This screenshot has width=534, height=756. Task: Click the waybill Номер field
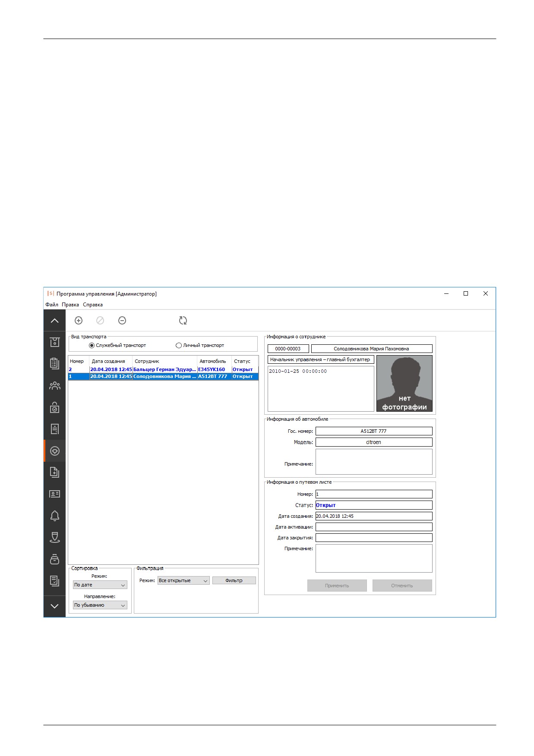pyautogui.click(x=374, y=495)
